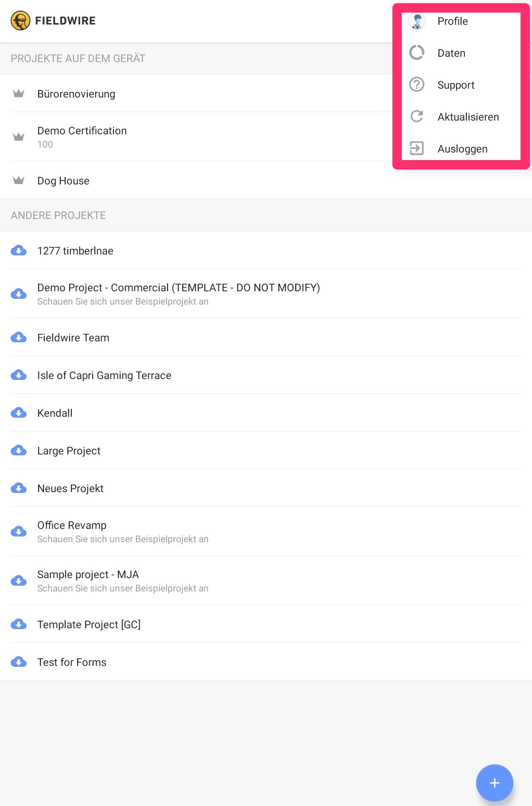The width and height of the screenshot is (532, 806).
Task: Select the Neues Projekt entry
Action: 266,488
